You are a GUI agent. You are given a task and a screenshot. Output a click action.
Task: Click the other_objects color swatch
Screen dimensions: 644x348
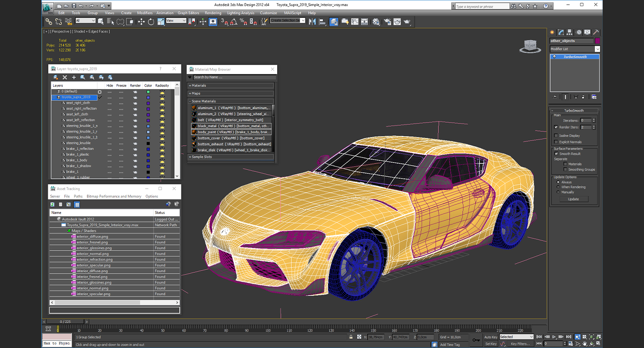click(x=597, y=41)
